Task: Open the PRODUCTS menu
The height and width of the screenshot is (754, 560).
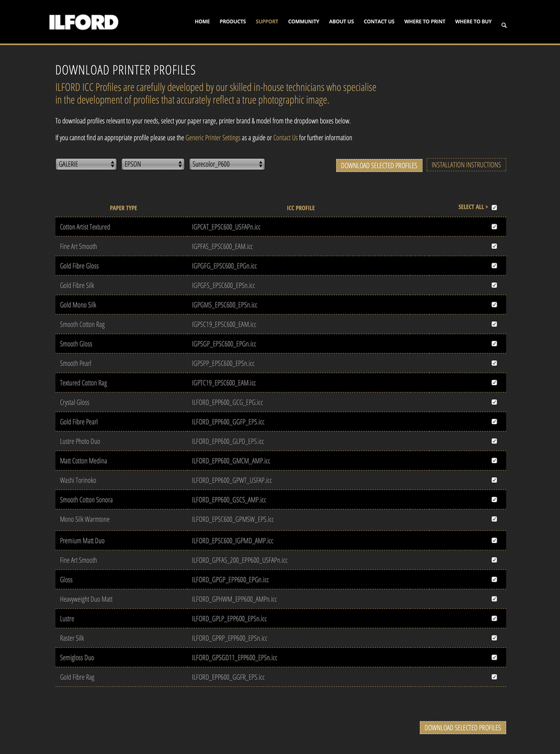Action: [233, 21]
